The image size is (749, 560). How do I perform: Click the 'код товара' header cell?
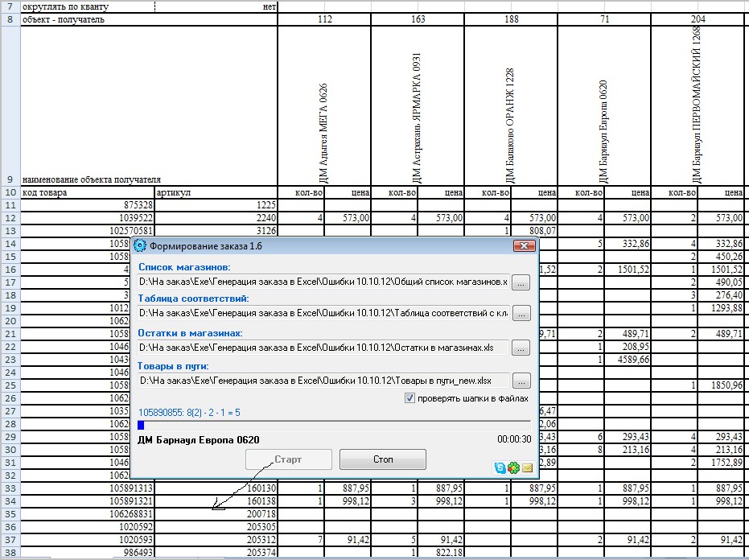pos(88,192)
